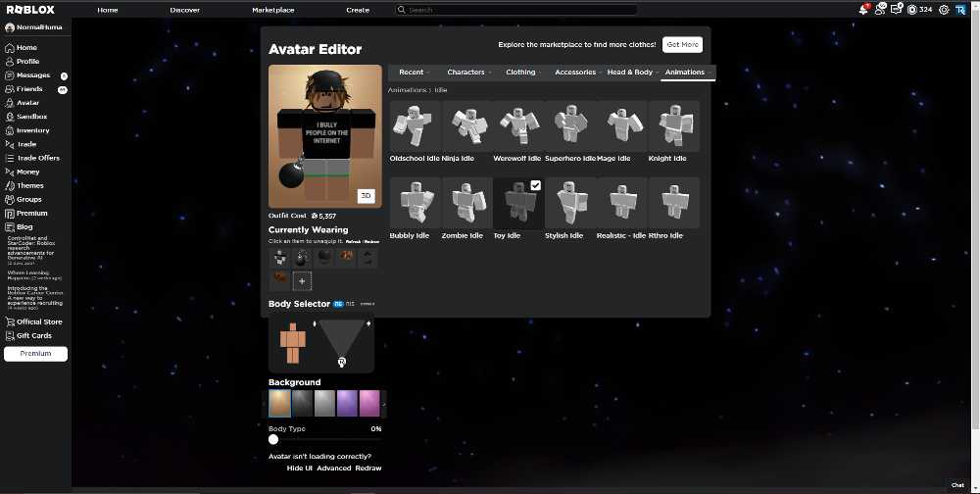Toggle the 3D avatar view button
Image resolution: width=980 pixels, height=494 pixels.
click(367, 196)
